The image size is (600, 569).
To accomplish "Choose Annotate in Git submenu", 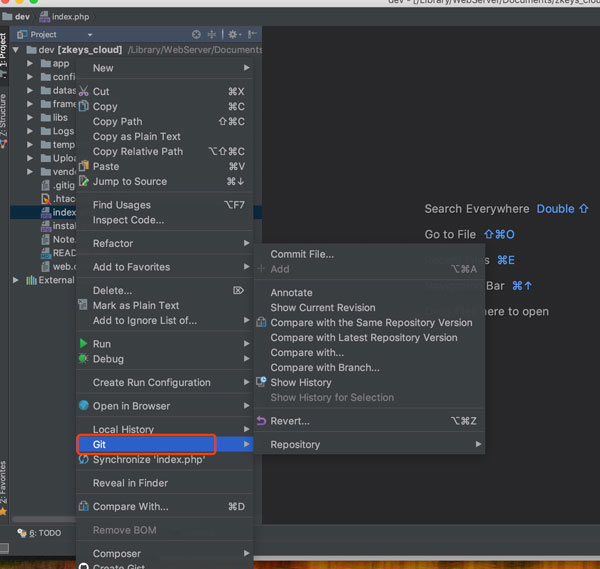I will 369,292.
